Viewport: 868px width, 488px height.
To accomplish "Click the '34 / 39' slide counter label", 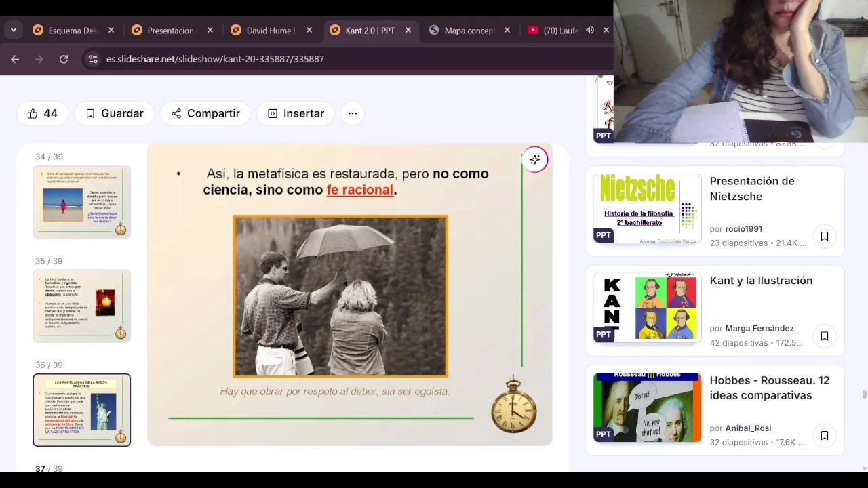I will point(49,157).
